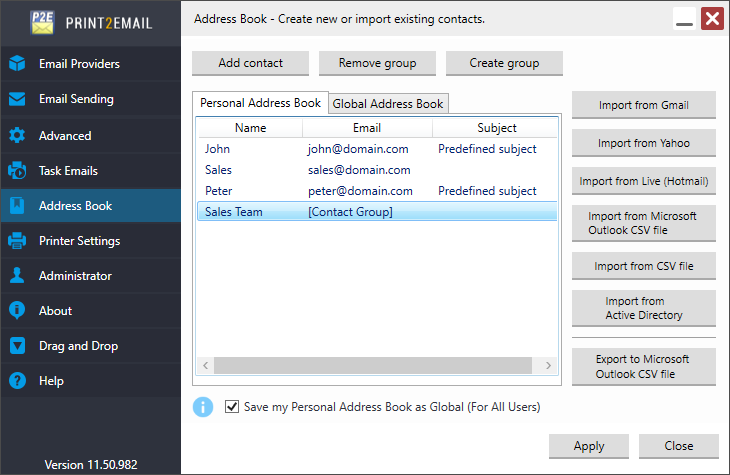
Task: Click the Task Emails icon
Action: (17, 170)
